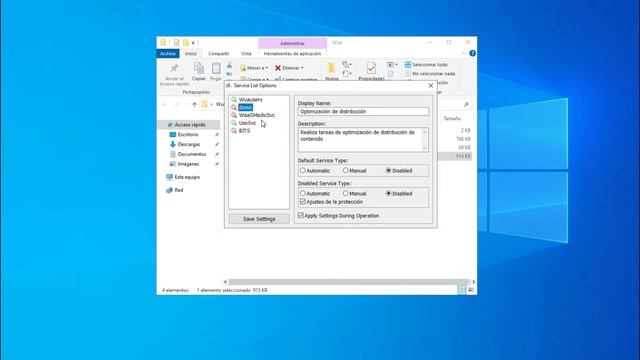Click the quick access toolbar dropdown arrow
The height and width of the screenshot is (360, 640).
click(x=193, y=42)
